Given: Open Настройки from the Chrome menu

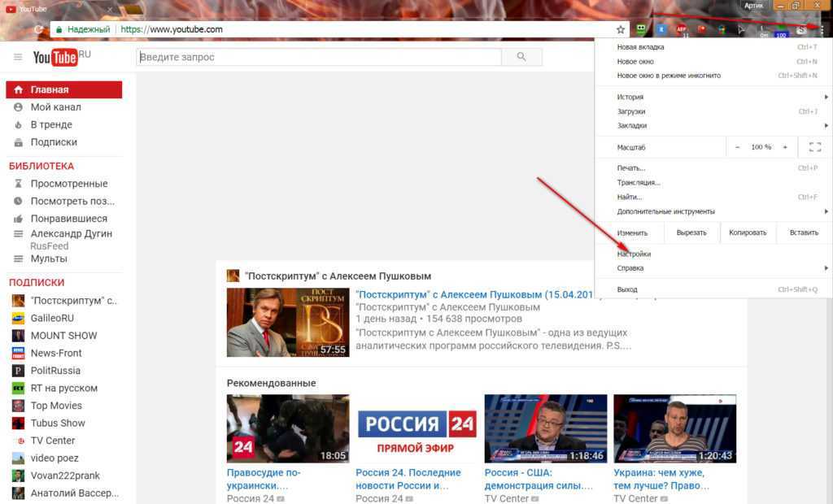Looking at the screenshot, I should point(634,254).
